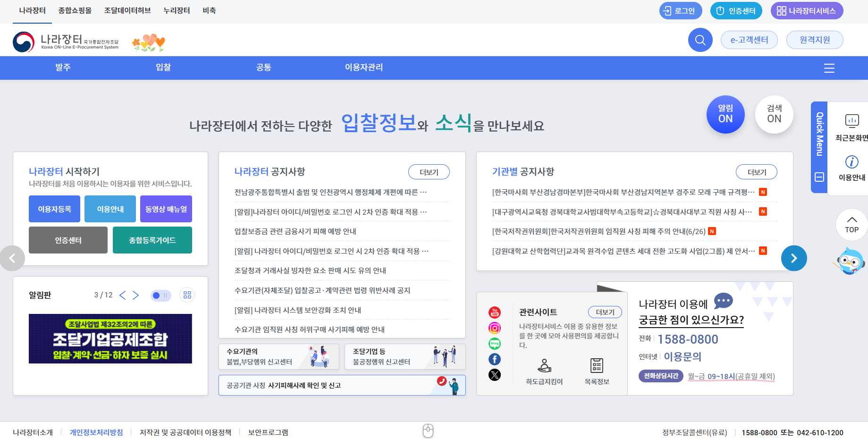This screenshot has width=868, height=439.
Task: Go to previous 알림판 banner arrow
Action: coord(123,295)
